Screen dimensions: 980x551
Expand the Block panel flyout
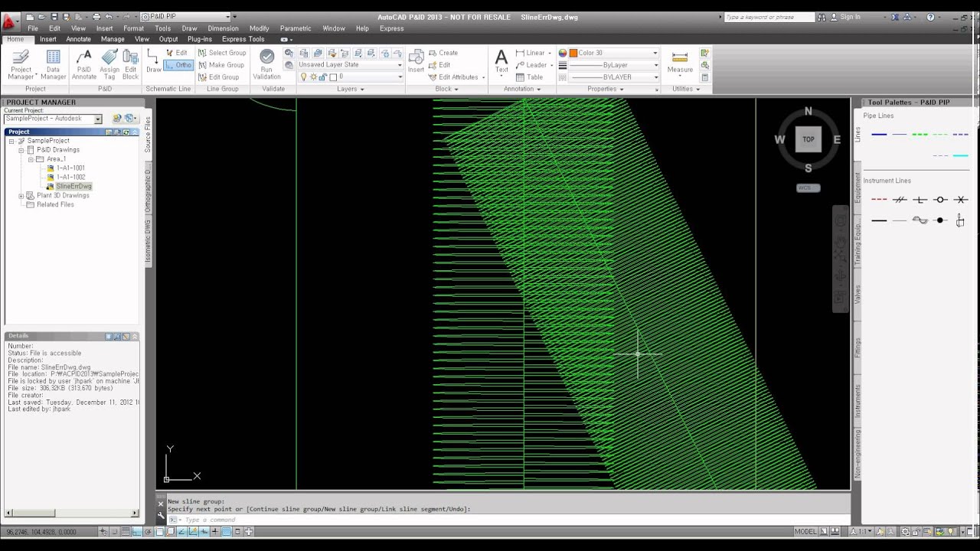click(446, 89)
